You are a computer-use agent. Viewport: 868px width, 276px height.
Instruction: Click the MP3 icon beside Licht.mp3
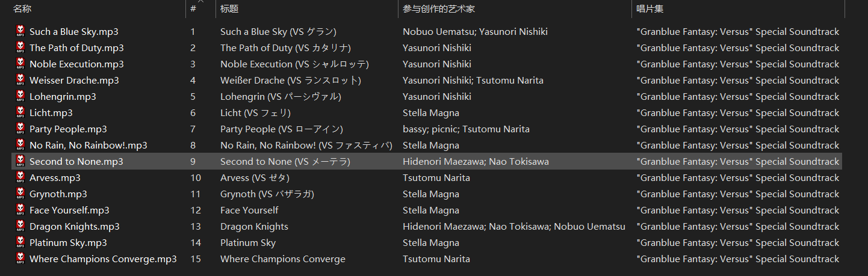coord(20,112)
